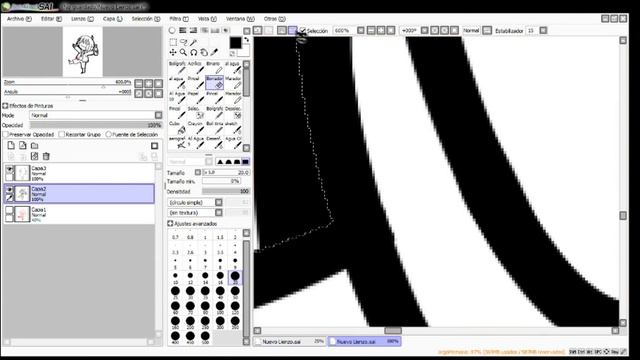Adjust the layer Opacidad slider
This screenshot has height=360, width=640.
(x=96, y=125)
